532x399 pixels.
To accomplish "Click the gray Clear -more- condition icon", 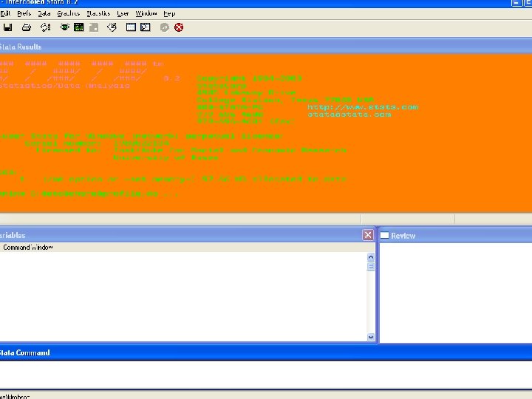I will (165, 27).
